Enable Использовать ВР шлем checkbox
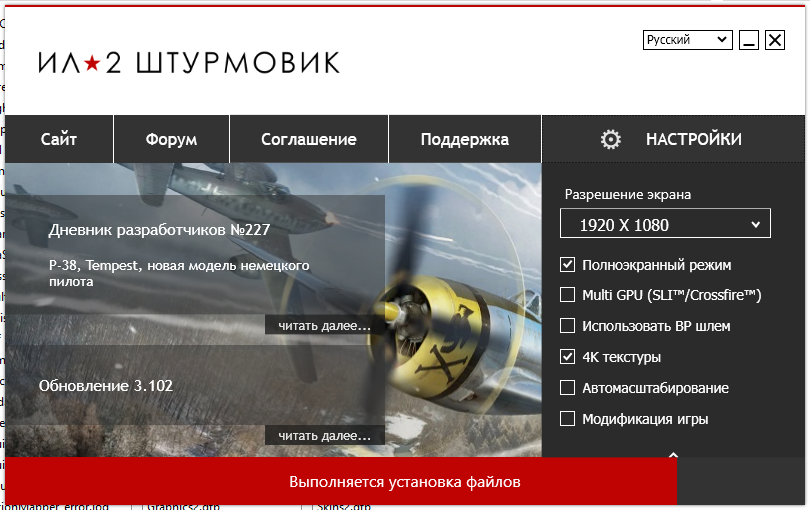Viewport: 810px width, 510px height. point(567,326)
